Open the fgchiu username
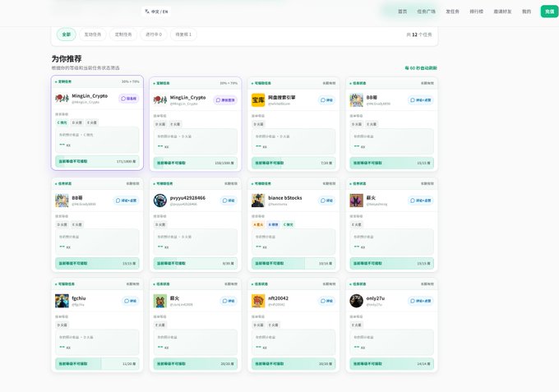 pyautogui.click(x=78, y=298)
